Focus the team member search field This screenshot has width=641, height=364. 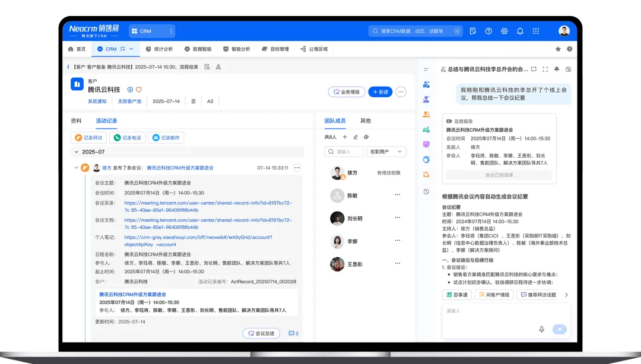point(344,152)
